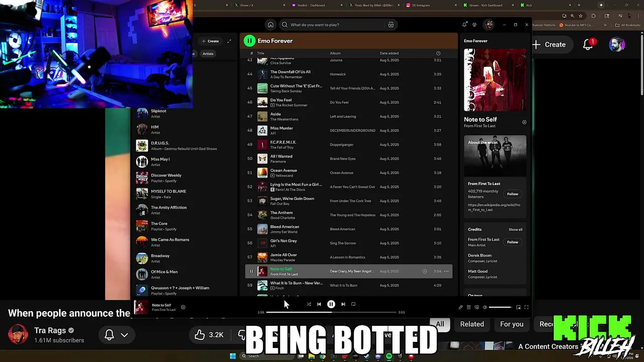Sort by duration clock icon header
The image size is (644, 362).
(438, 53)
